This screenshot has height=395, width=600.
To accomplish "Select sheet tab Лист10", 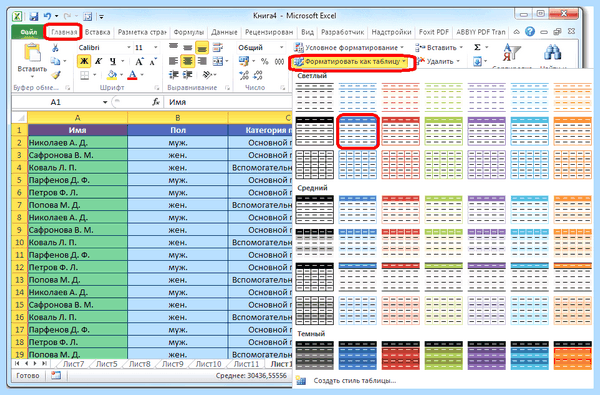I will point(208,364).
